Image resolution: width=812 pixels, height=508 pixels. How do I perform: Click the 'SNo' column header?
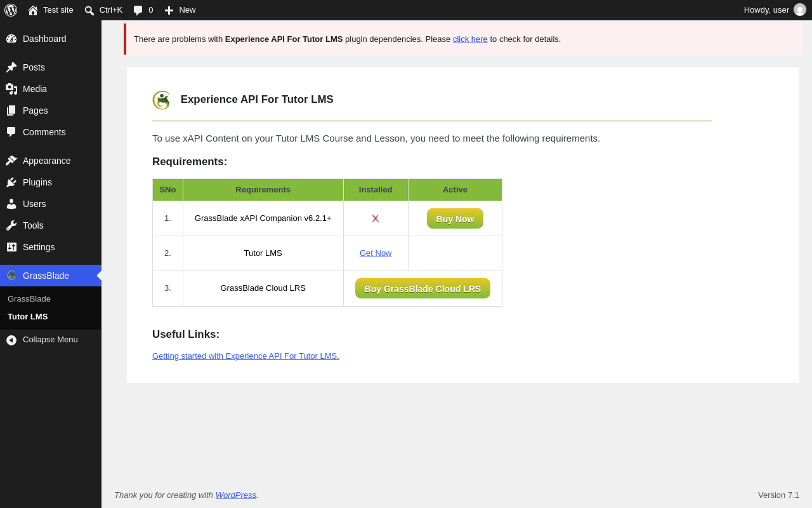coord(167,190)
